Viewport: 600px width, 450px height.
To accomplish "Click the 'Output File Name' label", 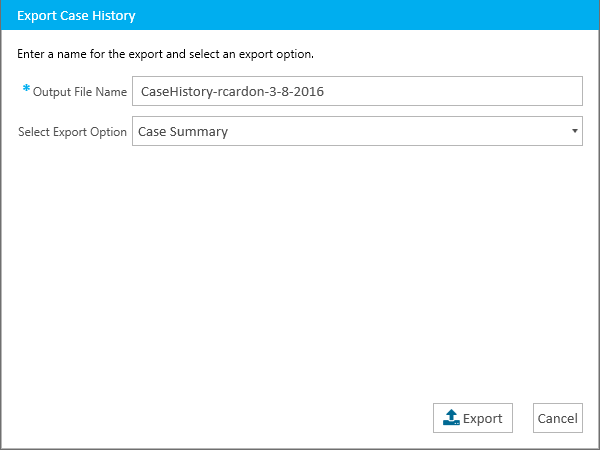I will click(x=80, y=92).
